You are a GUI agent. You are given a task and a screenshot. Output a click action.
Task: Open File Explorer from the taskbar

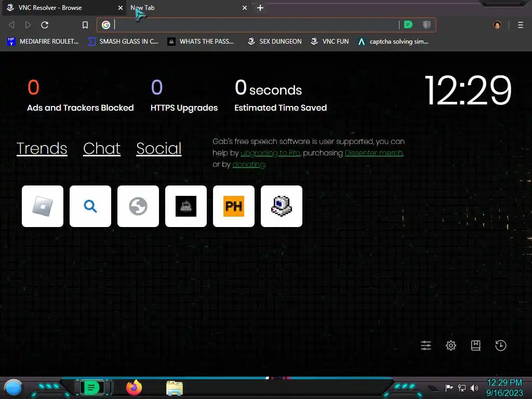pyautogui.click(x=175, y=388)
